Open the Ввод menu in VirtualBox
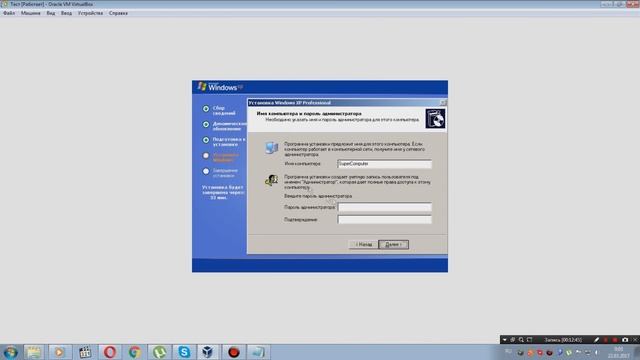Viewport: 640px width, 360px height. (x=66, y=13)
